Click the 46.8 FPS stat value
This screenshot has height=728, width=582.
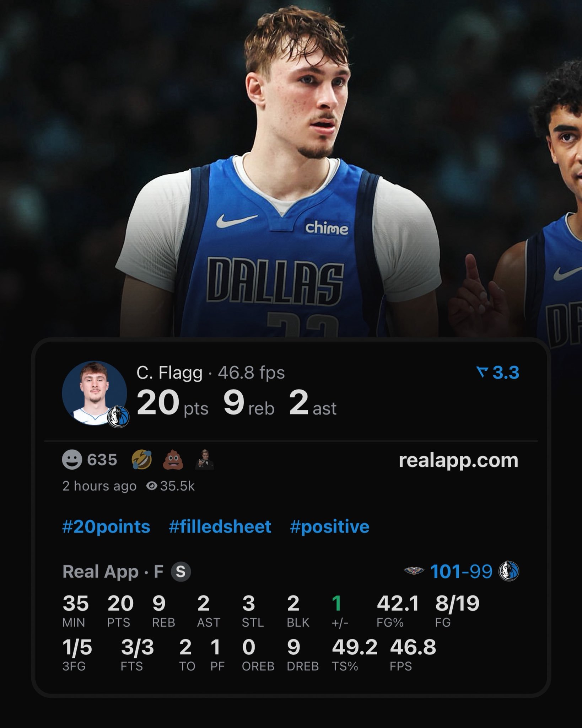pyautogui.click(x=413, y=647)
